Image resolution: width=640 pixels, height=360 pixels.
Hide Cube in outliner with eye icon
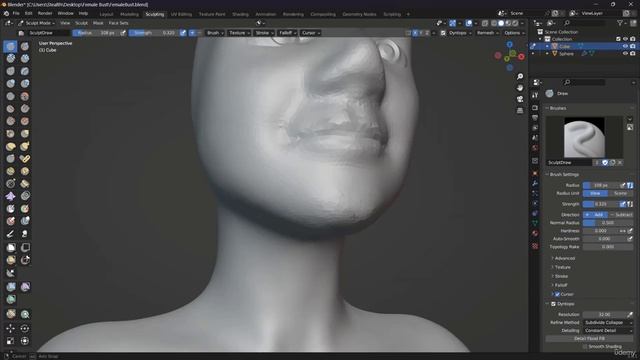(x=625, y=47)
